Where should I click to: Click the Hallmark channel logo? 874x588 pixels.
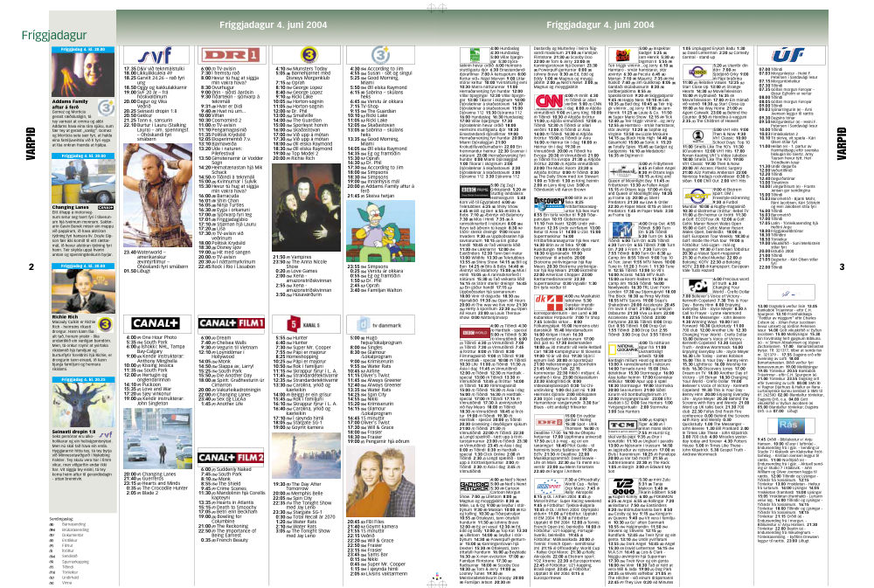622,172
